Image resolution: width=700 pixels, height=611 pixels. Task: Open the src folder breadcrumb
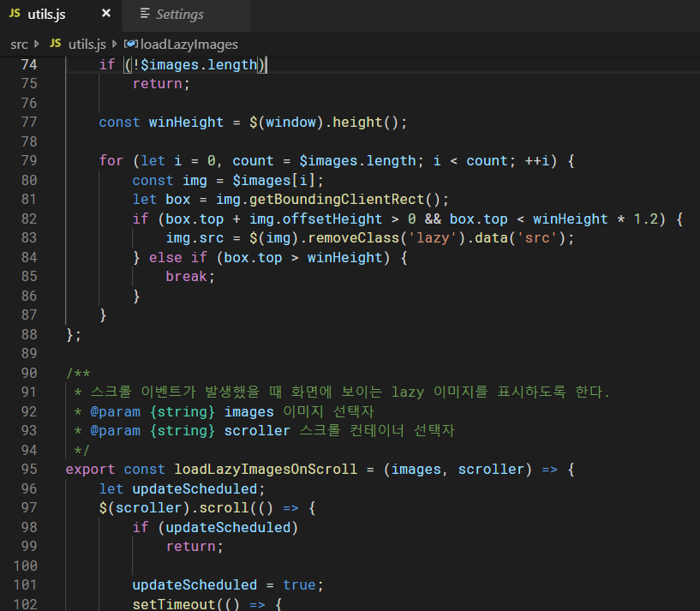(19, 44)
